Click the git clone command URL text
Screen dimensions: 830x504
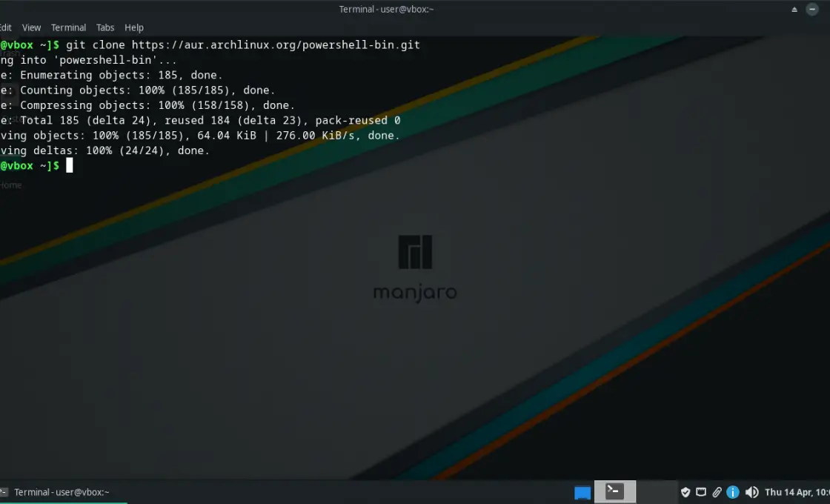click(276, 45)
